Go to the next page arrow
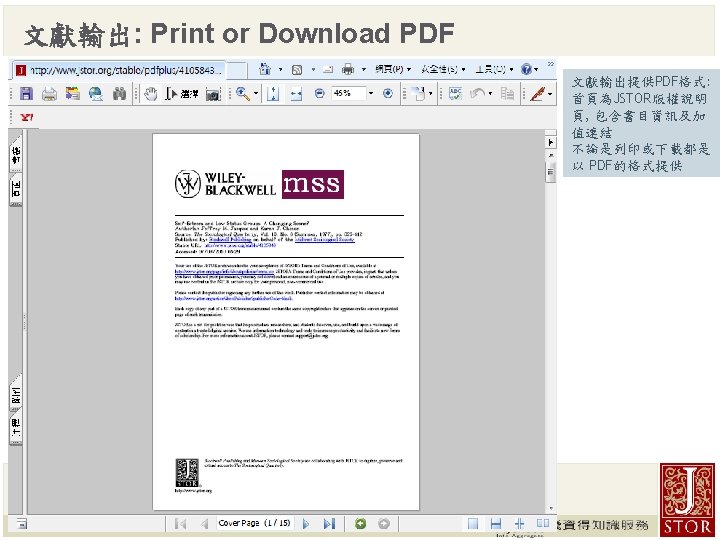720x540 pixels. click(x=306, y=523)
